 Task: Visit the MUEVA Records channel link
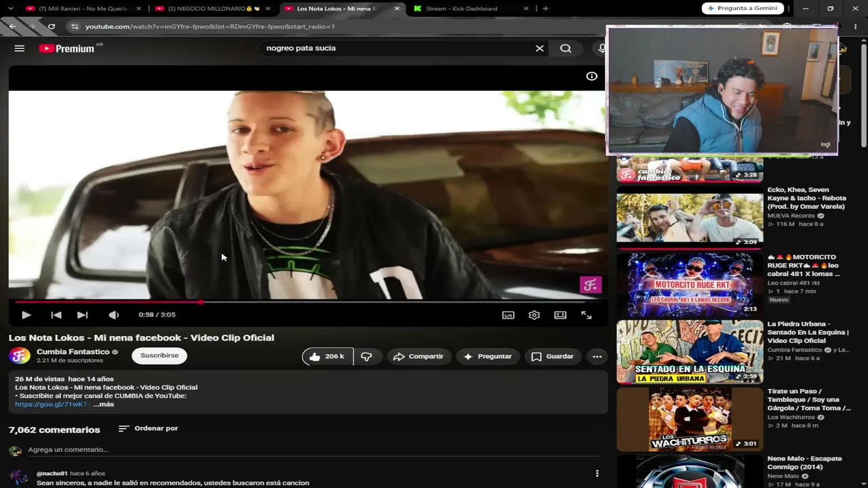pos(791,216)
